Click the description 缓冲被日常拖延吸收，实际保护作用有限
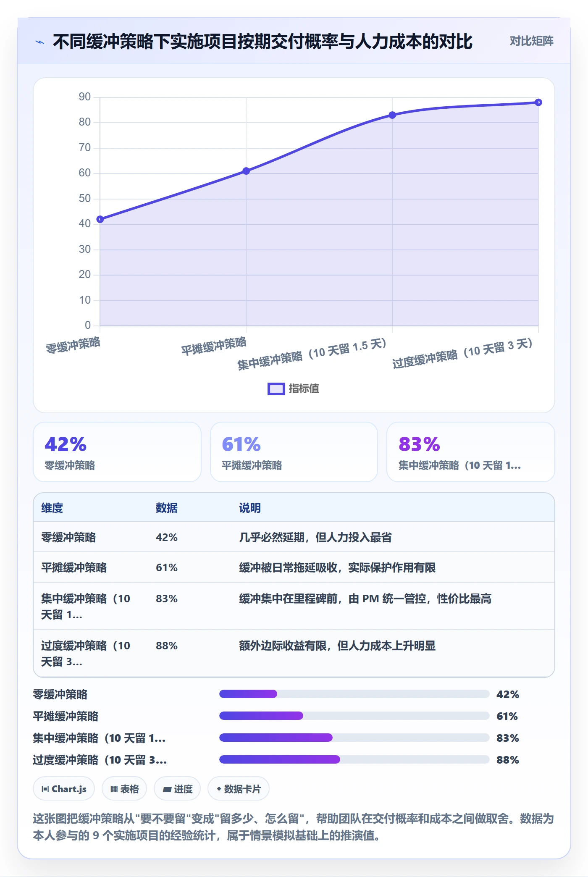Image resolution: width=588 pixels, height=877 pixels. tap(337, 567)
